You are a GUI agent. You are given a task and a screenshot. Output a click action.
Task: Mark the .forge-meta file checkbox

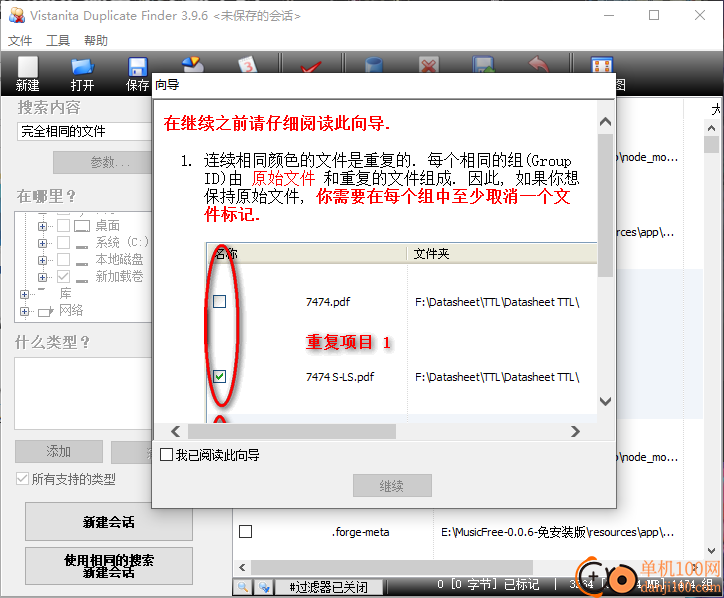pyautogui.click(x=246, y=532)
